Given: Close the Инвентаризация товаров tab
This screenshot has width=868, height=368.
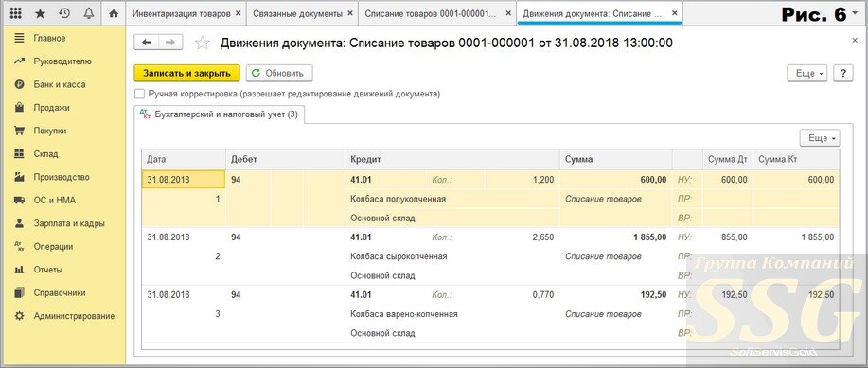Looking at the screenshot, I should point(238,13).
